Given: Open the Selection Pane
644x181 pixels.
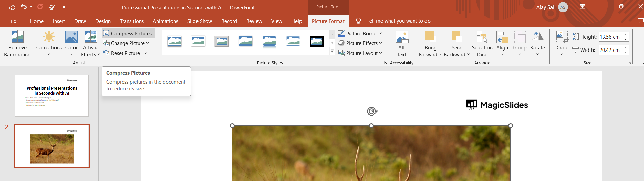Looking at the screenshot, I should 482,44.
